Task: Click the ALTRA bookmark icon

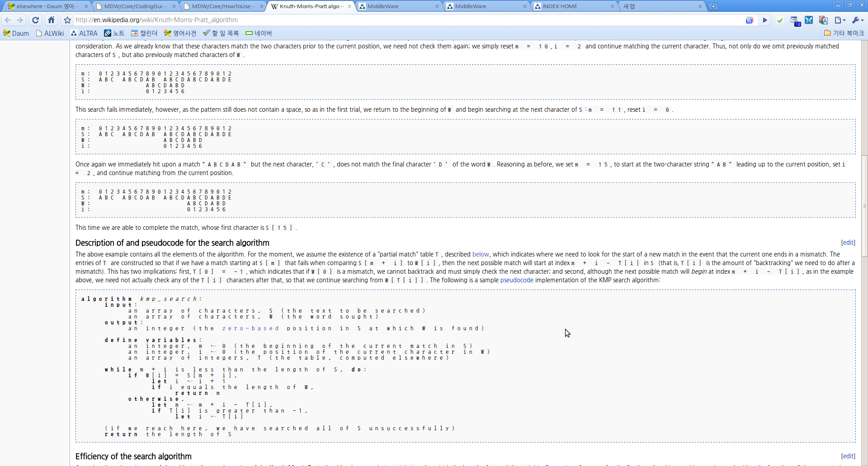Action: point(74,33)
